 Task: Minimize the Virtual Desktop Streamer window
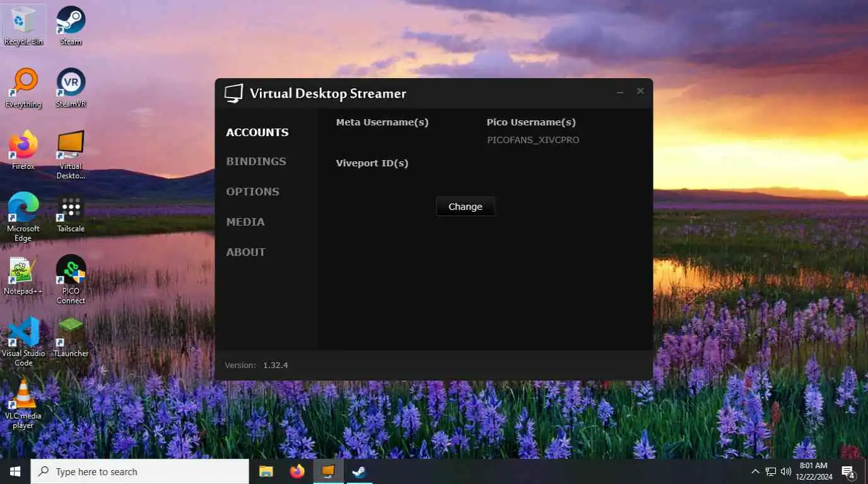click(621, 92)
